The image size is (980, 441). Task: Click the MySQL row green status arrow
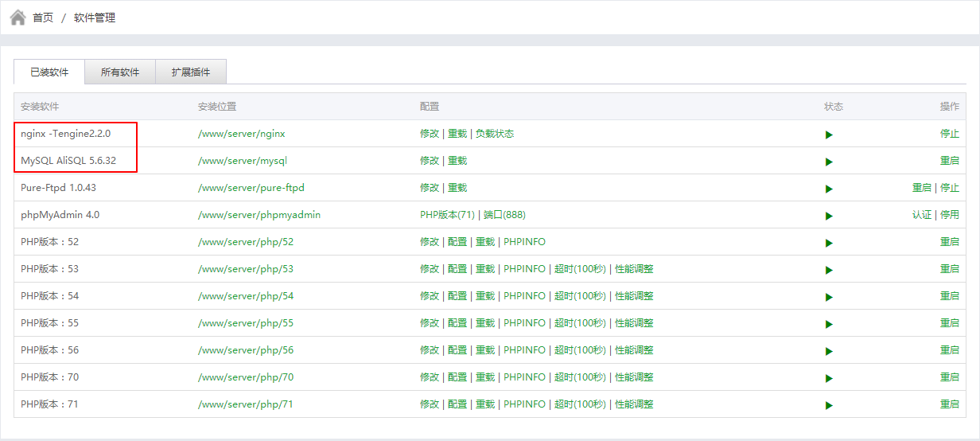[x=829, y=162]
